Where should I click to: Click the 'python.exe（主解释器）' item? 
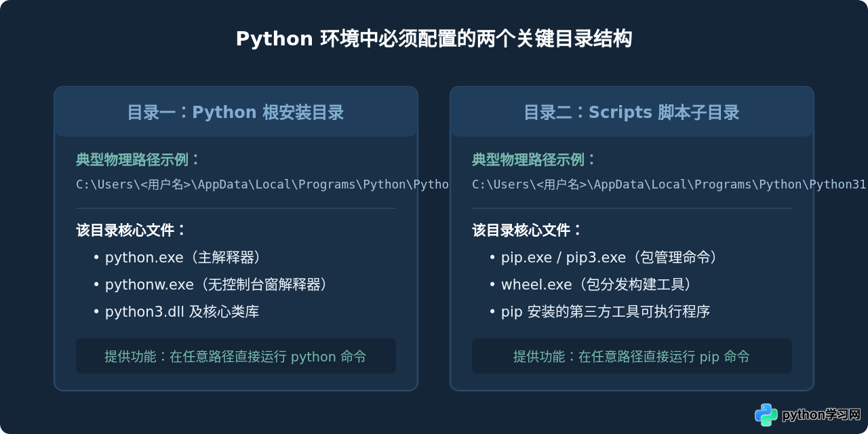(178, 258)
